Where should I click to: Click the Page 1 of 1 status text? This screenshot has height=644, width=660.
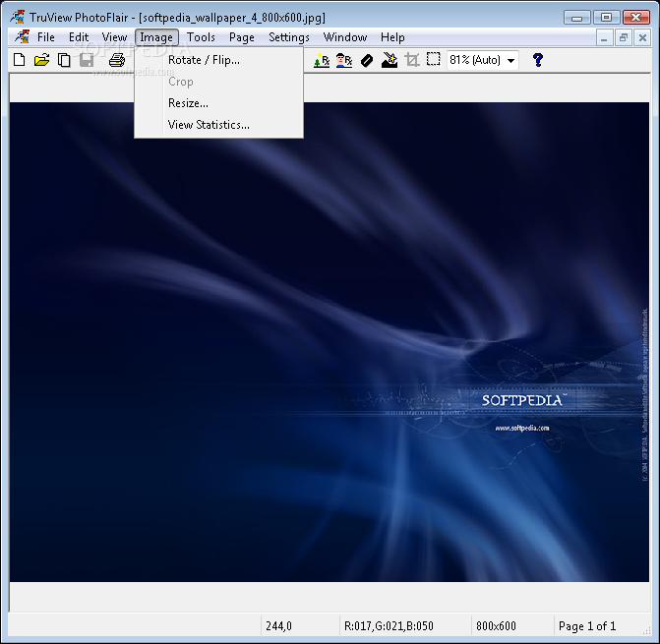[587, 626]
